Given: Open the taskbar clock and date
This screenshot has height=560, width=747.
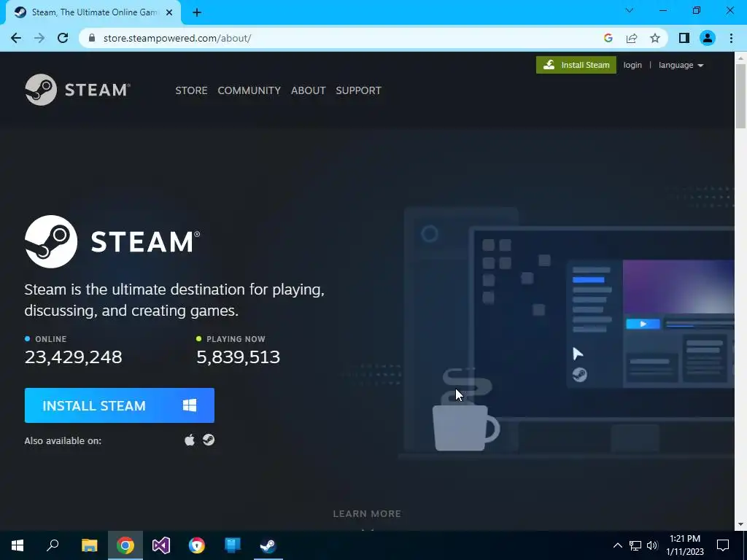Looking at the screenshot, I should pos(685,545).
